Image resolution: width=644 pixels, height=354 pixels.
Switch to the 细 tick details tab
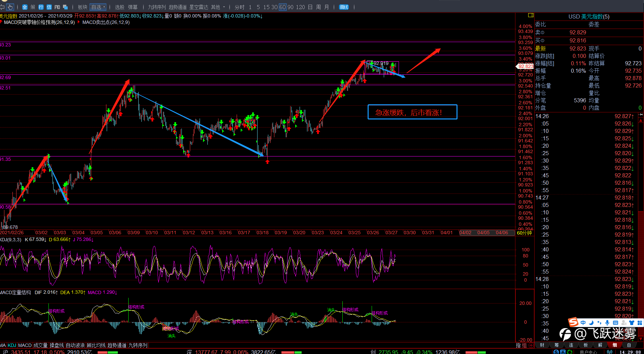coord(614,345)
